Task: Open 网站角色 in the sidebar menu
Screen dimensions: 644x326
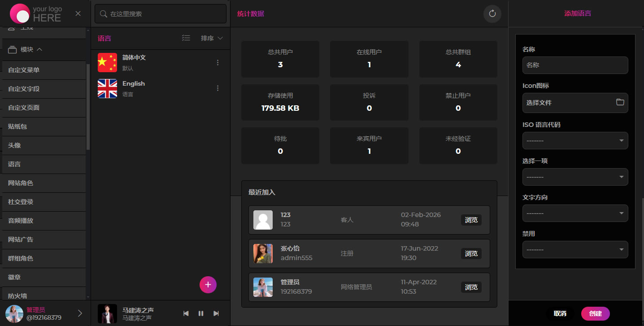Action: coord(21,183)
